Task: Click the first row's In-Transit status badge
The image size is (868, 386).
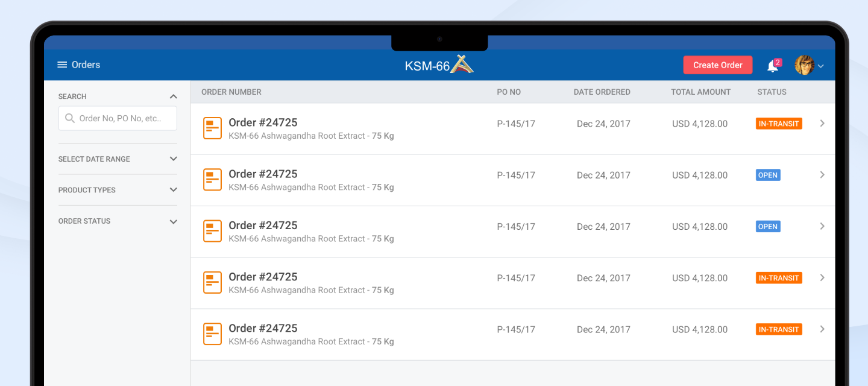Action: [779, 124]
